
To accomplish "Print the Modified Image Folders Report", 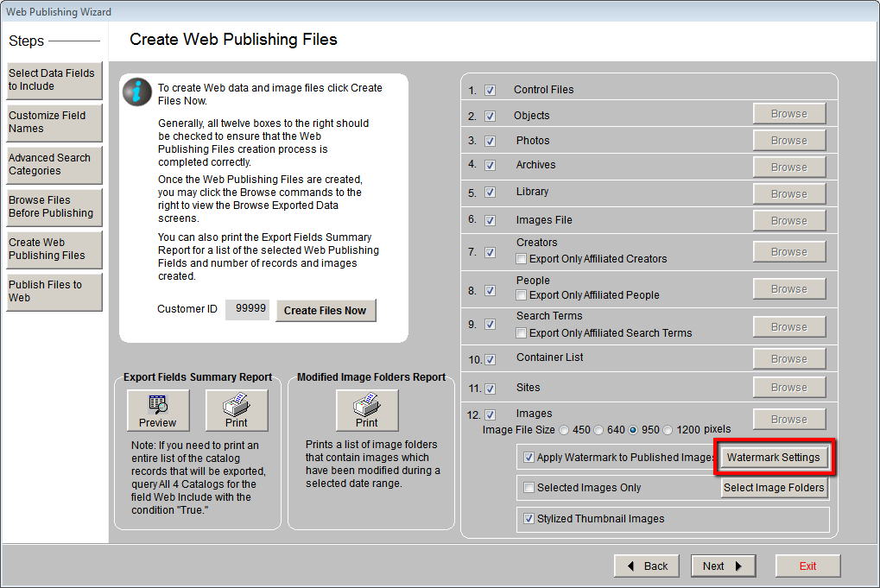I will point(366,410).
